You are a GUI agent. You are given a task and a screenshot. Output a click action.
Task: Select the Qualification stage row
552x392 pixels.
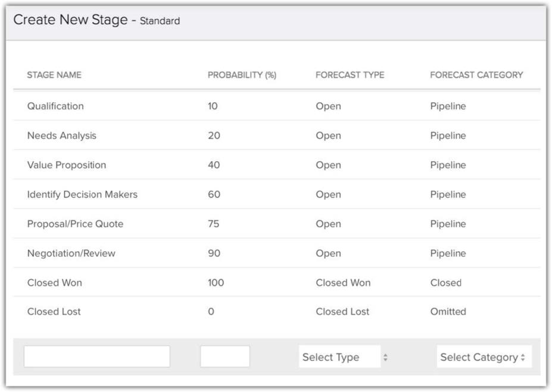tap(55, 106)
